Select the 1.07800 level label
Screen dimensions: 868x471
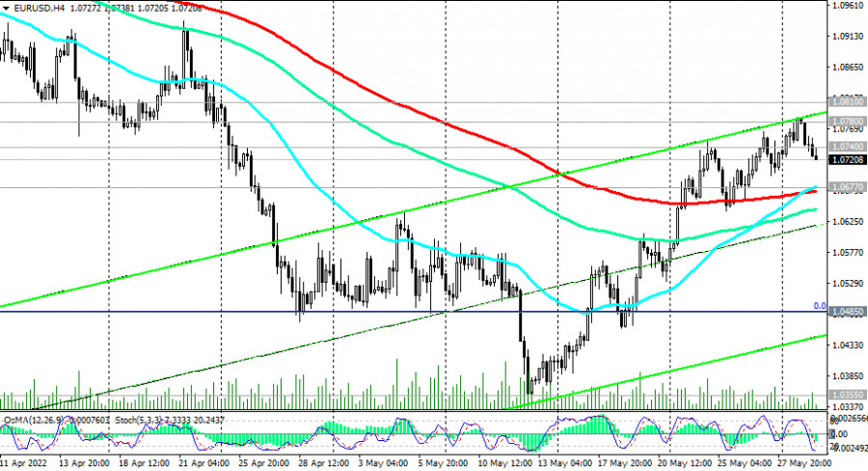coord(848,122)
